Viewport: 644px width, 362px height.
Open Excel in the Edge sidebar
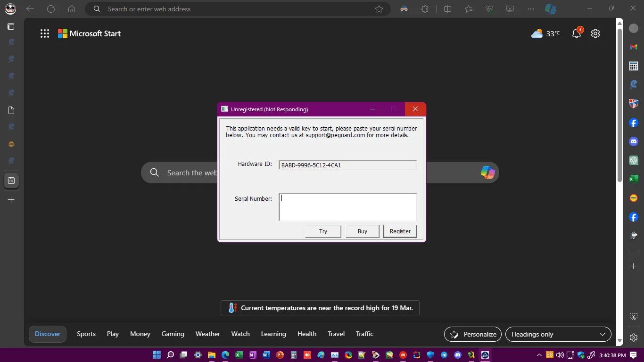(x=634, y=179)
